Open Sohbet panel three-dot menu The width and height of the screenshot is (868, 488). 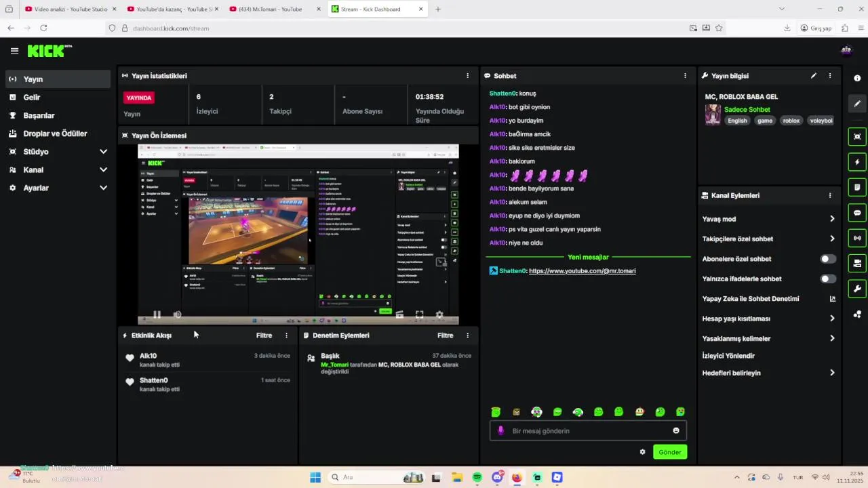(685, 76)
